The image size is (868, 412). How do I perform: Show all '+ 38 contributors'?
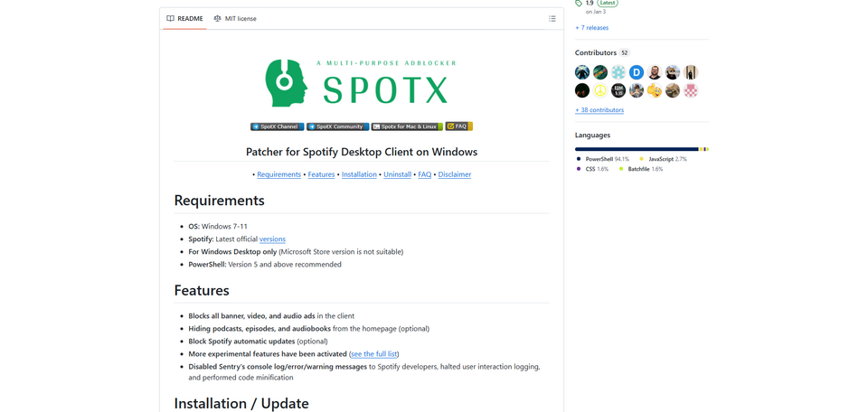(599, 110)
